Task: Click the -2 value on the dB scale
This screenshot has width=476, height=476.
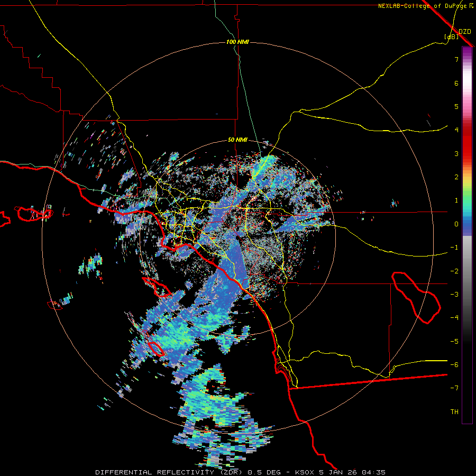Action: pos(454,271)
